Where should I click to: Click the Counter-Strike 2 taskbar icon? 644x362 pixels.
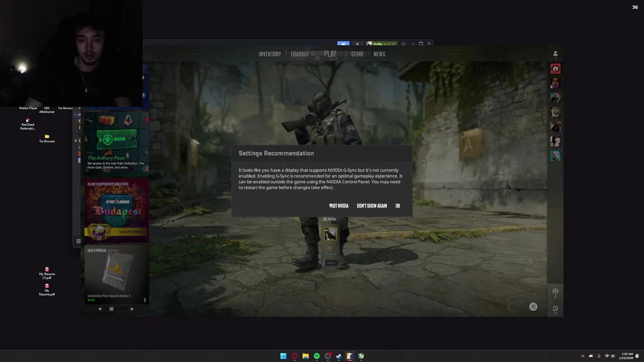point(350,356)
